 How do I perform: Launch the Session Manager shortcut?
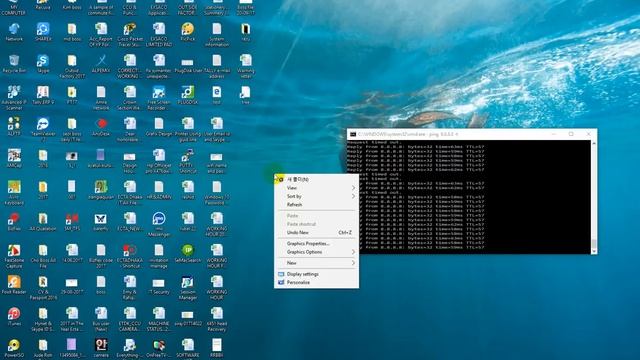(188, 288)
